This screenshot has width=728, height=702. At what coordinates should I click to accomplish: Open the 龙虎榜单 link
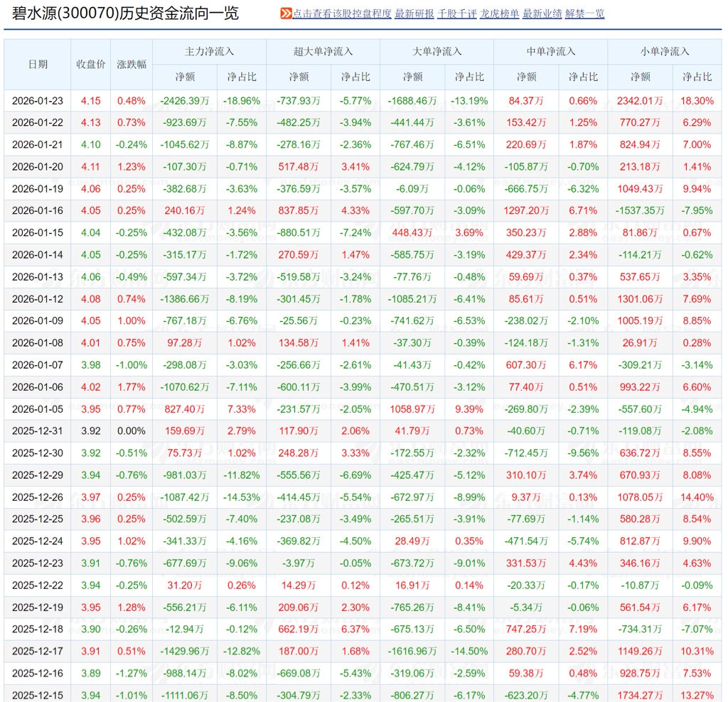[500, 13]
